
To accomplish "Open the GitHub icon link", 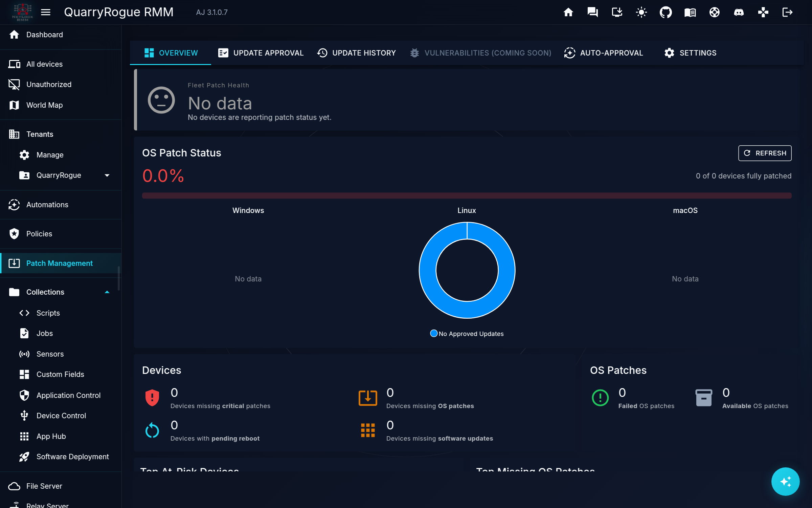I will 666,12.
